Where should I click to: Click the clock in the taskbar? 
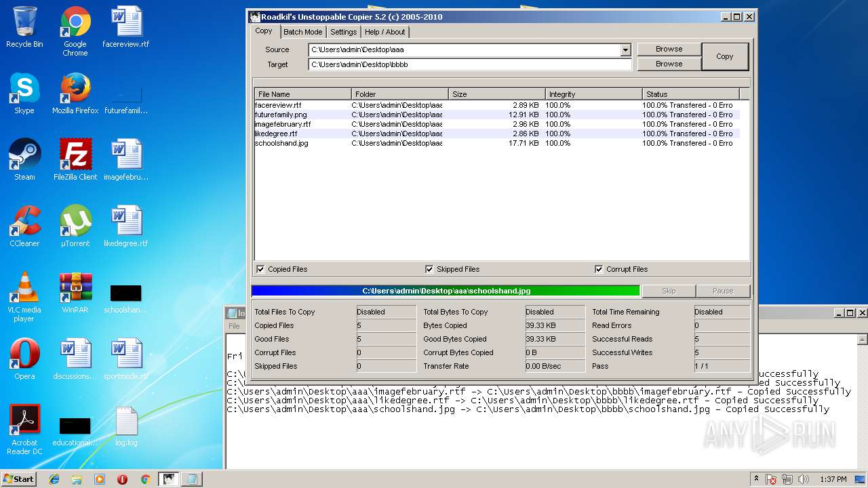[833, 479]
